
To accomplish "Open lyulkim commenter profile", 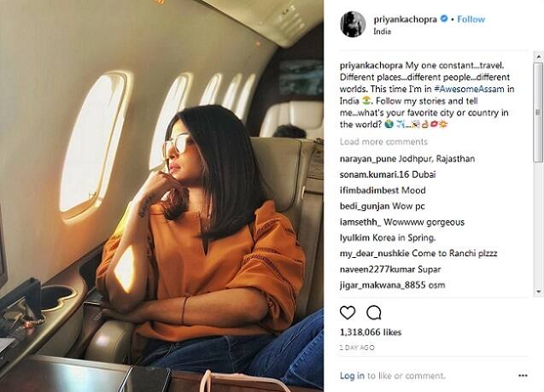I will 354,238.
